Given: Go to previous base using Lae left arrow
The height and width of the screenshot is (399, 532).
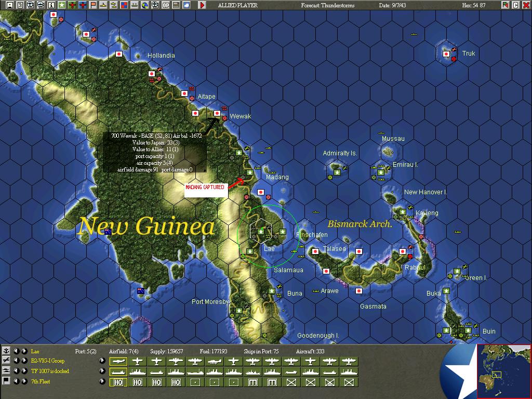Looking at the screenshot, I should 16,351.
